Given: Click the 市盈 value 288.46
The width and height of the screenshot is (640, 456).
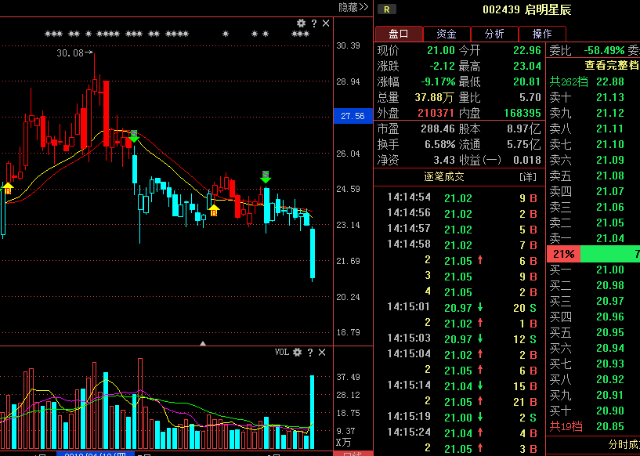Looking at the screenshot, I should tap(438, 129).
